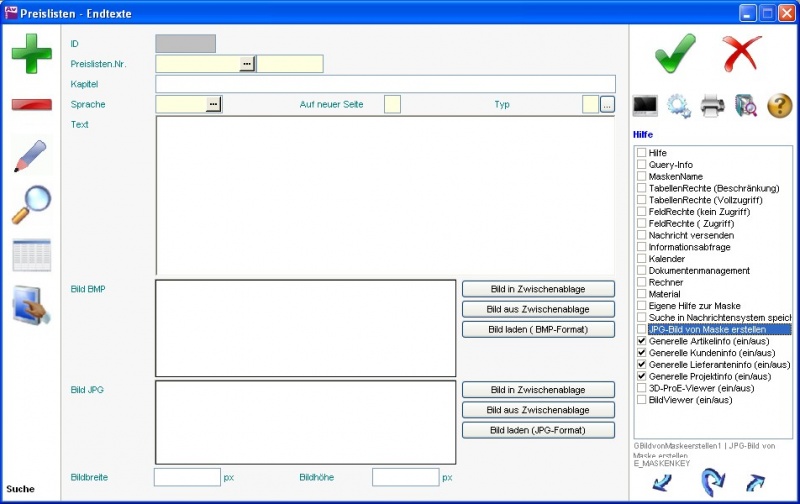The height and width of the screenshot is (504, 800).
Task: Open the Sprache lookup button
Action: coord(213,104)
